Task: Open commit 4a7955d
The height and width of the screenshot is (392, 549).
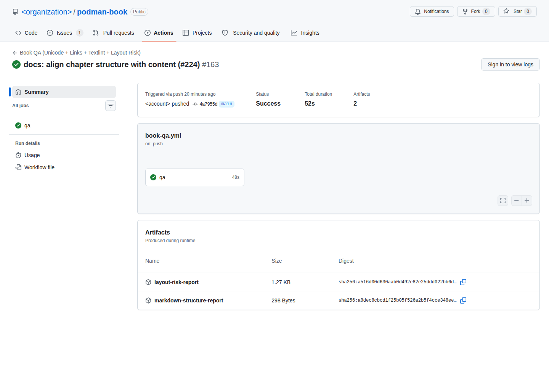Action: click(208, 104)
